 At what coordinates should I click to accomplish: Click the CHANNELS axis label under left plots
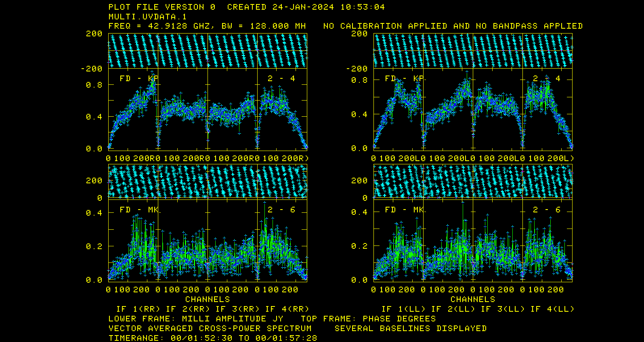(x=208, y=299)
